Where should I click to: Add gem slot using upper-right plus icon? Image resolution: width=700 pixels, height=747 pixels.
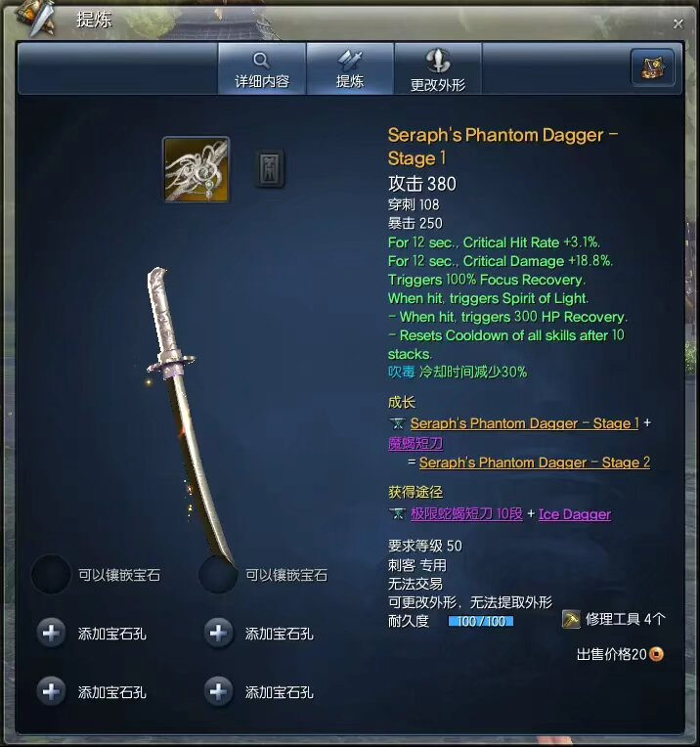[218, 633]
